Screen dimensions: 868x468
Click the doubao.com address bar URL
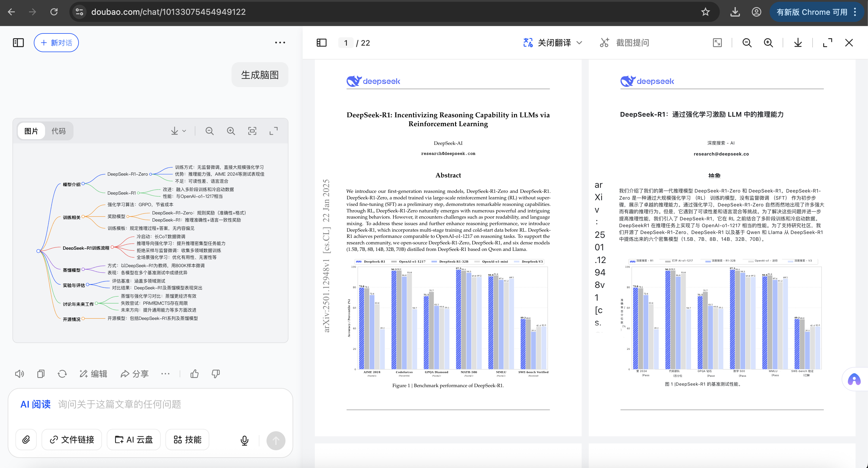click(x=168, y=12)
